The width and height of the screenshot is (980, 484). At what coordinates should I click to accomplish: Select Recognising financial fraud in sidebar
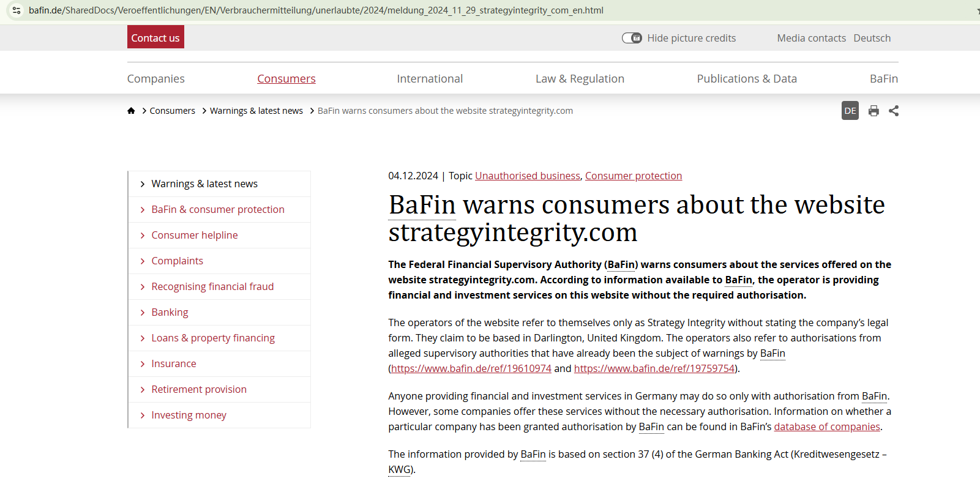(212, 286)
